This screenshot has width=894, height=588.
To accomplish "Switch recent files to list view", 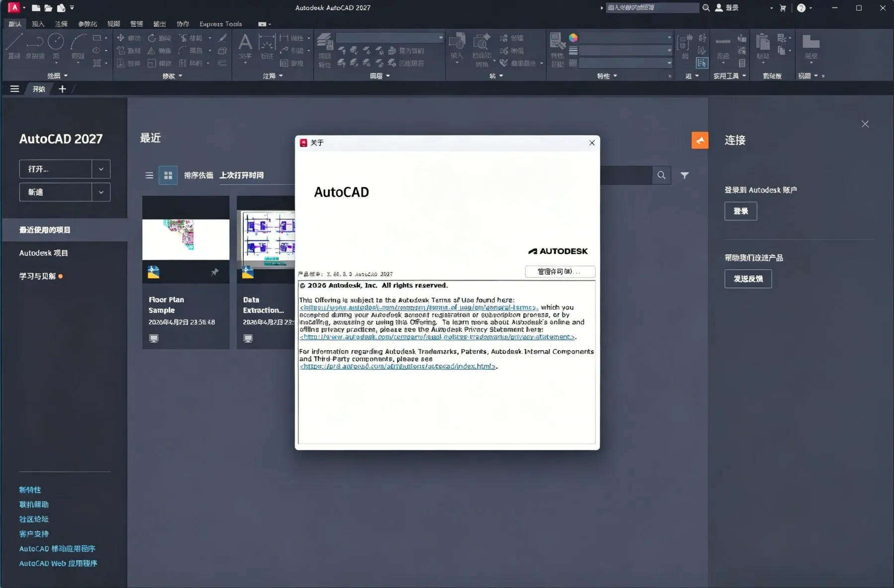I will click(149, 175).
